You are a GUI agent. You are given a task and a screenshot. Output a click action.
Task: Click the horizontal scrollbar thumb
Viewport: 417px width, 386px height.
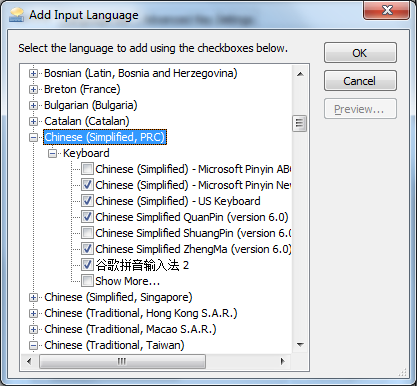tap(122, 361)
